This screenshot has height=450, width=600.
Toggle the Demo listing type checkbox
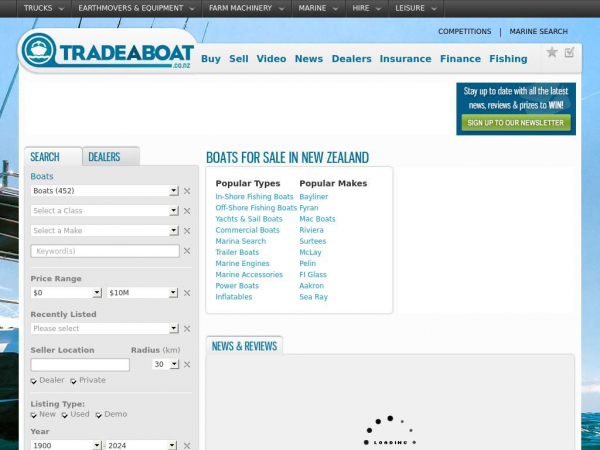tap(99, 415)
